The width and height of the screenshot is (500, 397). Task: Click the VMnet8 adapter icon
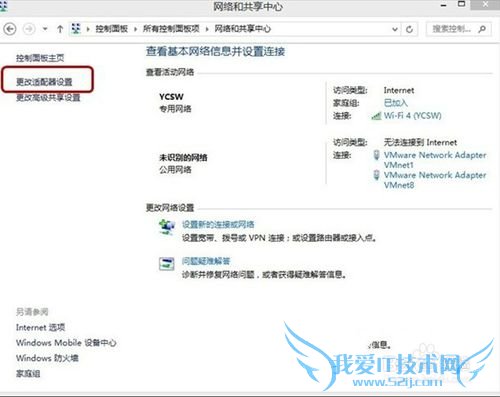click(376, 175)
